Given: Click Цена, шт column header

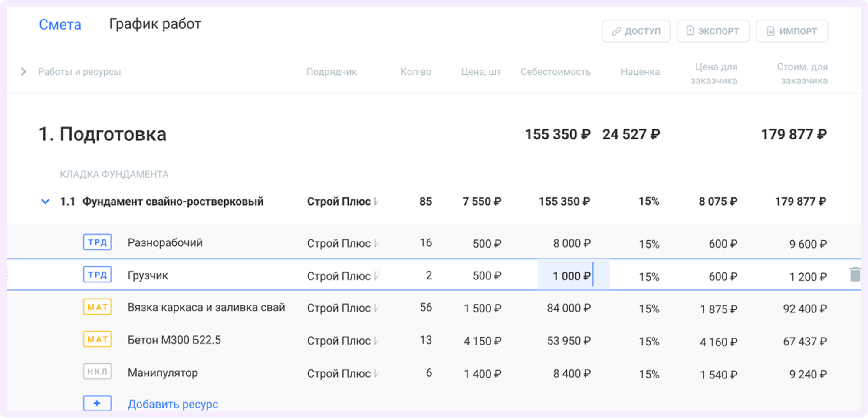Looking at the screenshot, I should coord(481,72).
